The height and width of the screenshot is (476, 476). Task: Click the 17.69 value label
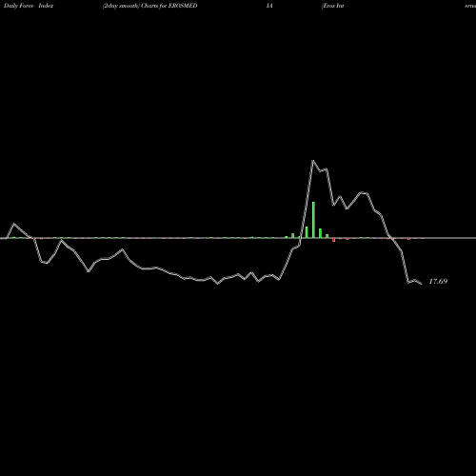pyautogui.click(x=438, y=281)
